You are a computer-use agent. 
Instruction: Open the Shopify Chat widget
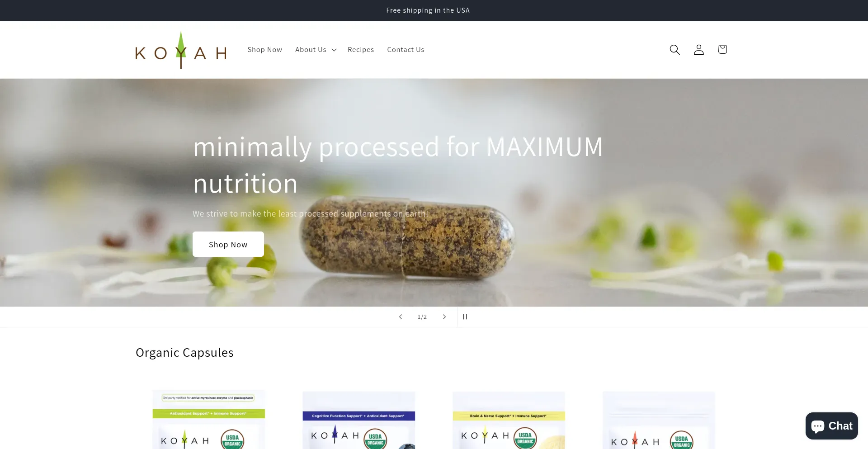(831, 426)
